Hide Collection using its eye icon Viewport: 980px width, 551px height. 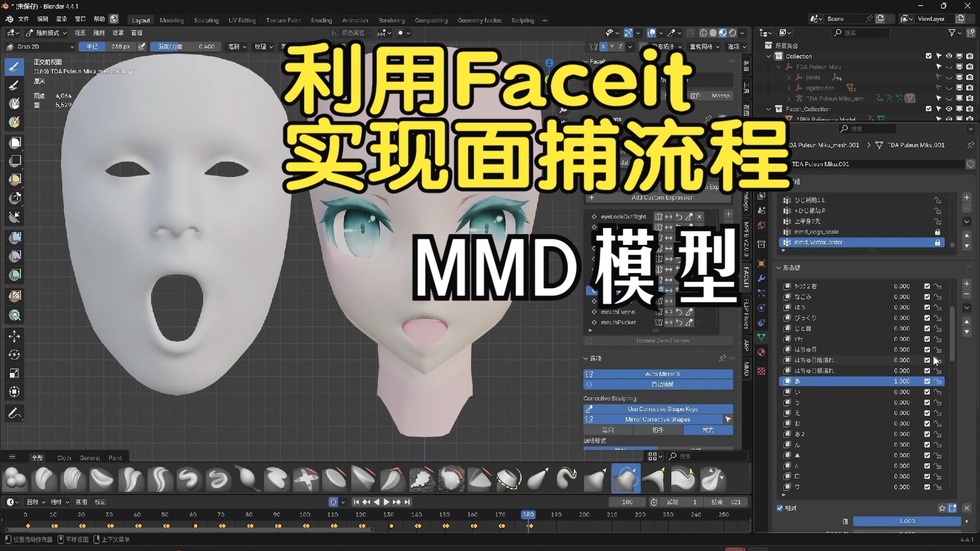click(949, 56)
